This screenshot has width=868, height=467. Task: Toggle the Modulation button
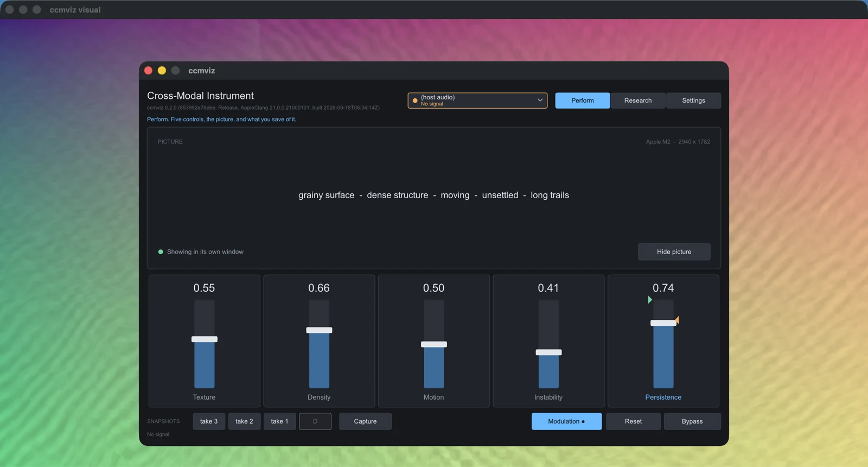click(x=566, y=421)
